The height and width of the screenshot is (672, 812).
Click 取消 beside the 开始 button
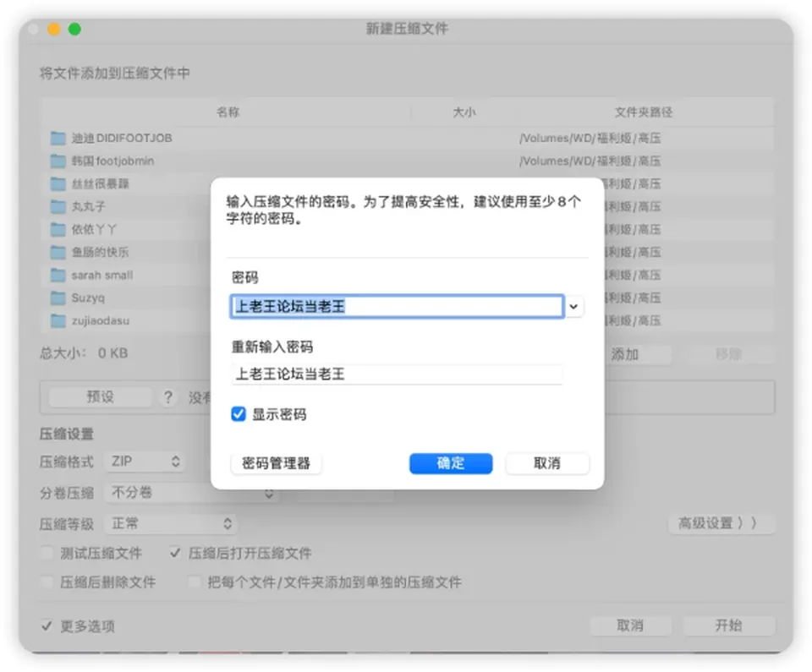[x=630, y=626]
